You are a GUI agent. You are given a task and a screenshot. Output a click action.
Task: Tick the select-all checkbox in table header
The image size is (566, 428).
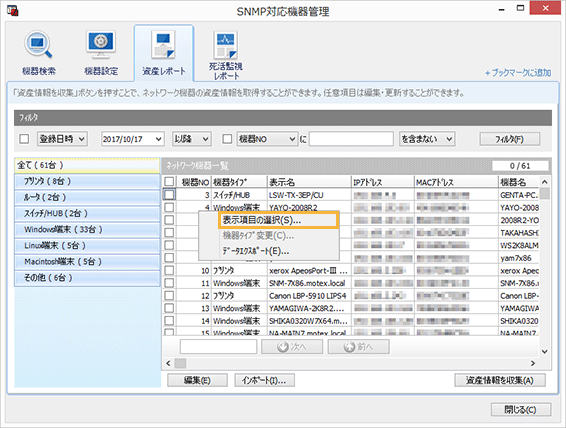[169, 182]
